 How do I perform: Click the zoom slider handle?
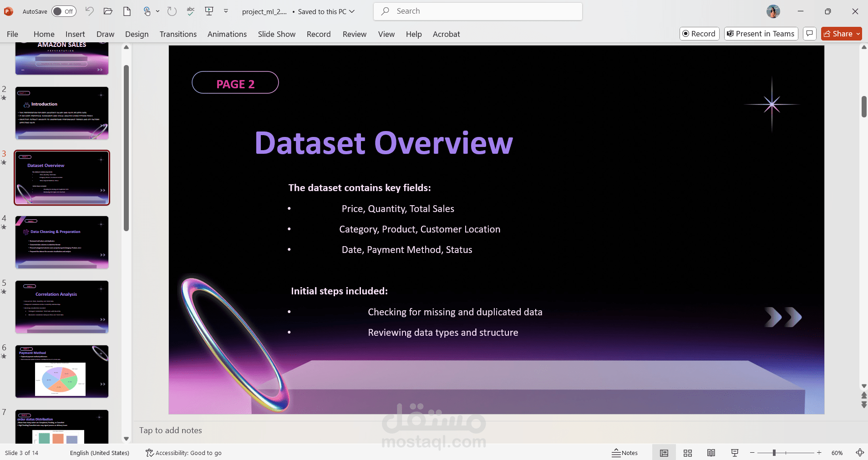pos(774,453)
